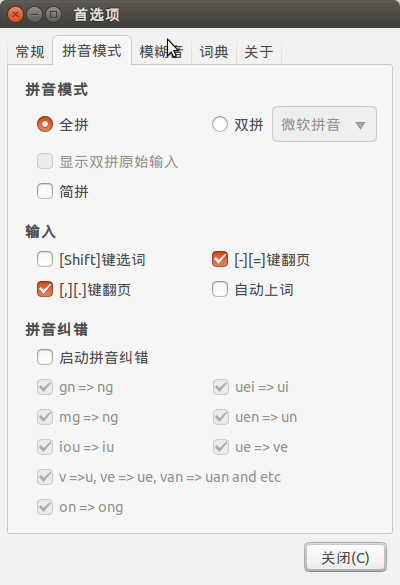This screenshot has height=585, width=400.
Task: Enable 自动上词 checkbox
Action: pos(220,290)
